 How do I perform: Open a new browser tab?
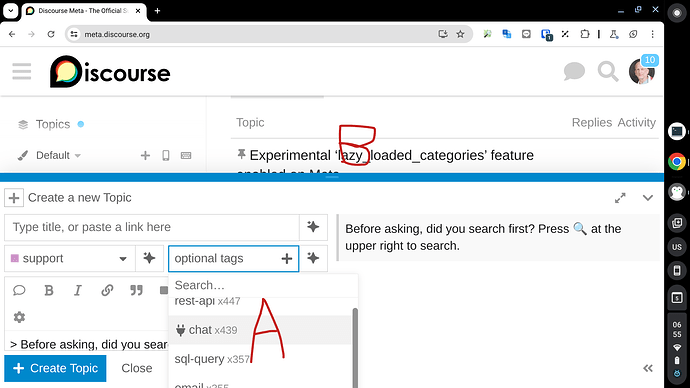[x=157, y=11]
